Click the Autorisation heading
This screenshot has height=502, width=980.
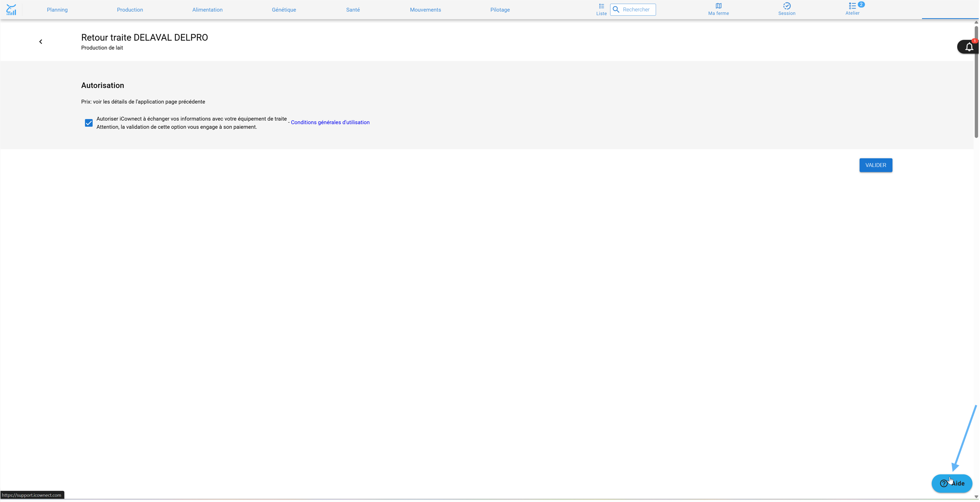(x=103, y=85)
